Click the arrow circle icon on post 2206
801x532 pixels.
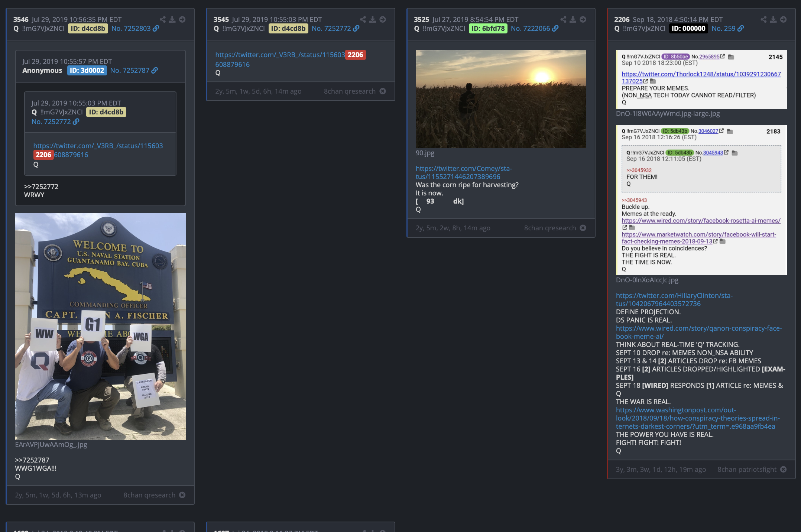coord(783,19)
